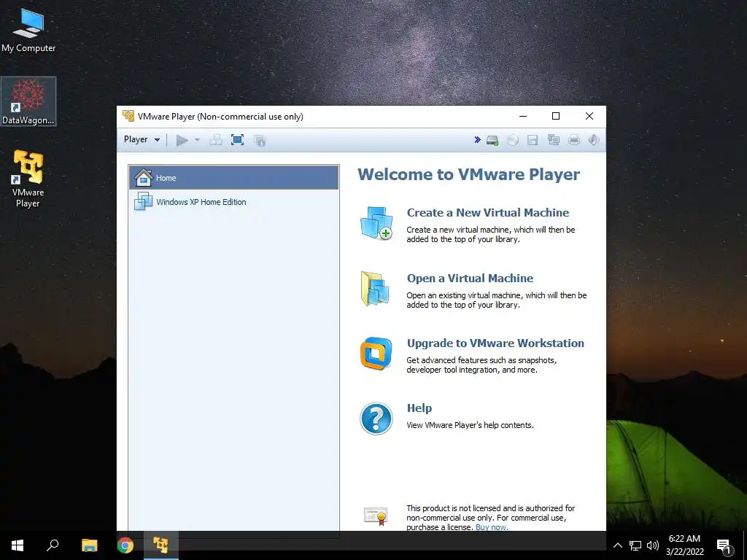The width and height of the screenshot is (747, 560).
Task: Launch Google Chrome from the taskbar
Action: coord(125,545)
